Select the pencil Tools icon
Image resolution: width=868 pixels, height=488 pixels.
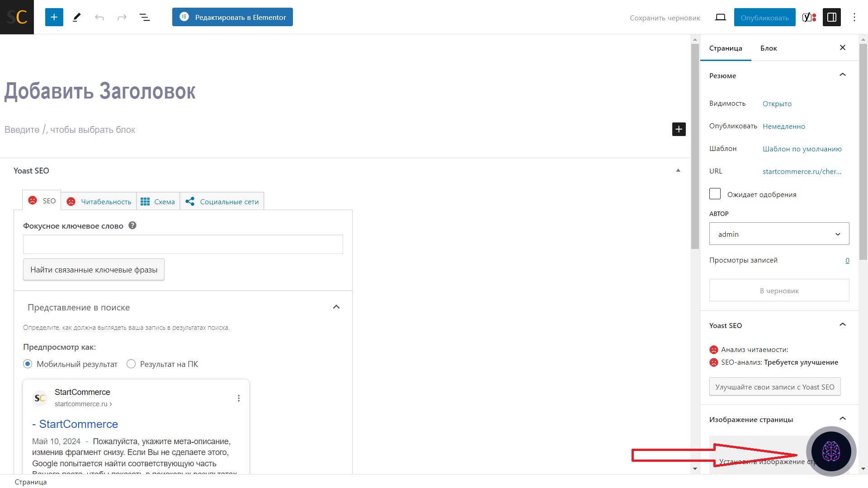pyautogui.click(x=77, y=17)
